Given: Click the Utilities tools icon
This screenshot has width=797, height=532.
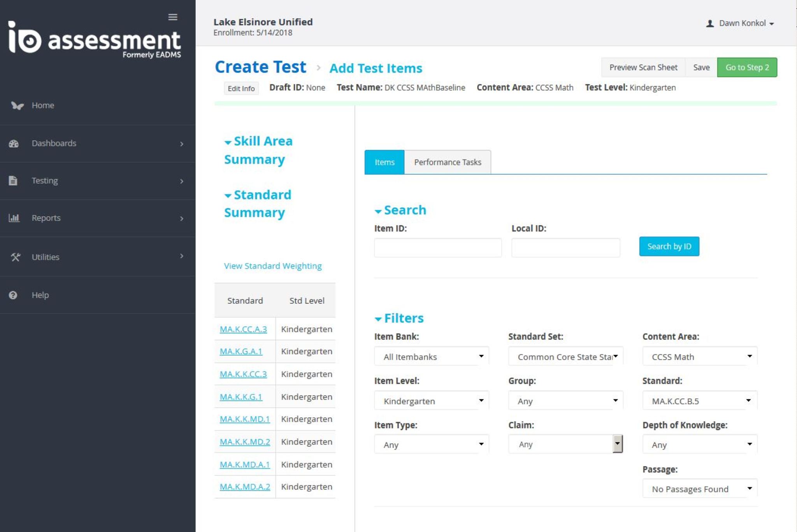Looking at the screenshot, I should [x=15, y=257].
